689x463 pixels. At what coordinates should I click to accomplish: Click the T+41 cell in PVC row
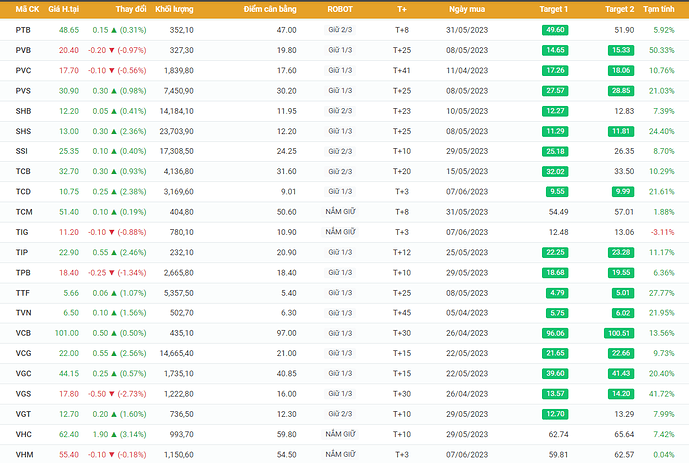point(402,70)
